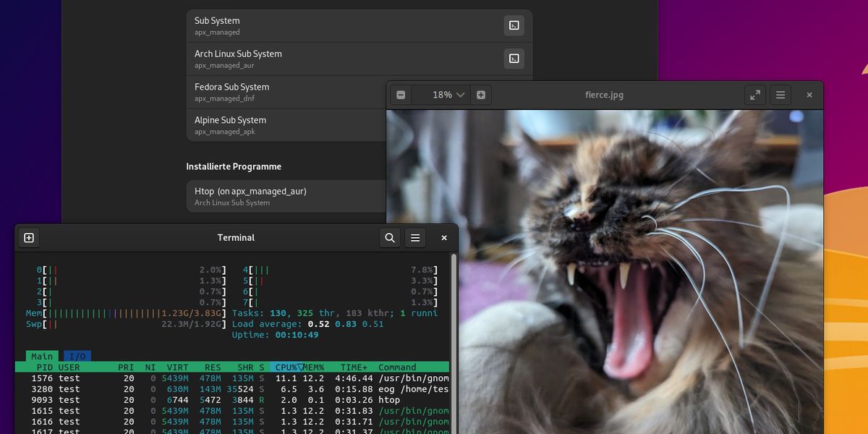Image resolution: width=868 pixels, height=434 pixels.
Task: Switch to the I/O tab in htop
Action: click(77, 356)
